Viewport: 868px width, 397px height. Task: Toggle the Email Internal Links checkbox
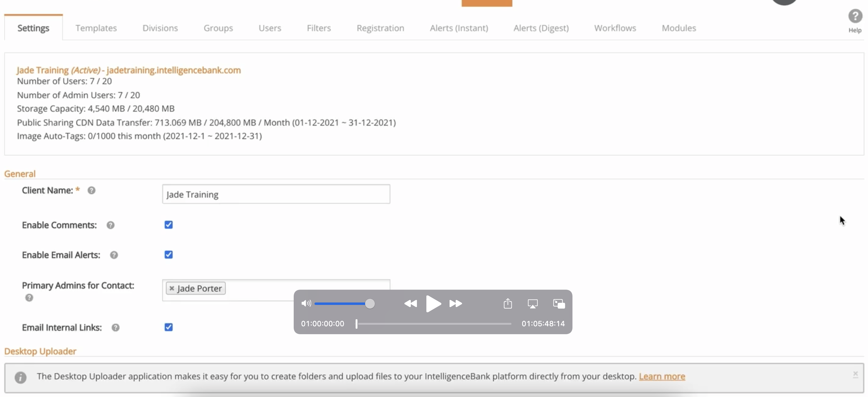coord(168,327)
